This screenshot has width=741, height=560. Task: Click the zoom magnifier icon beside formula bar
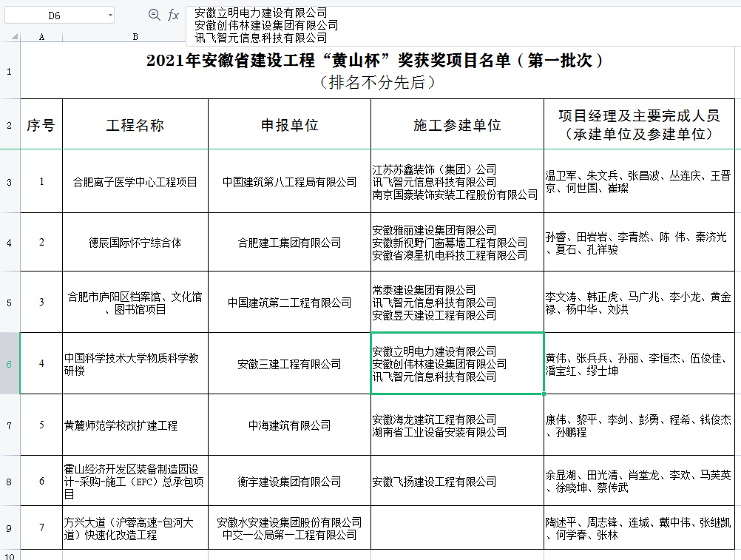155,15
